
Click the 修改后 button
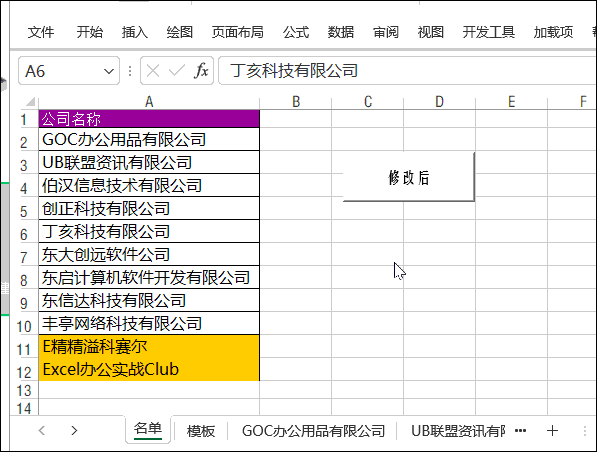(x=409, y=177)
